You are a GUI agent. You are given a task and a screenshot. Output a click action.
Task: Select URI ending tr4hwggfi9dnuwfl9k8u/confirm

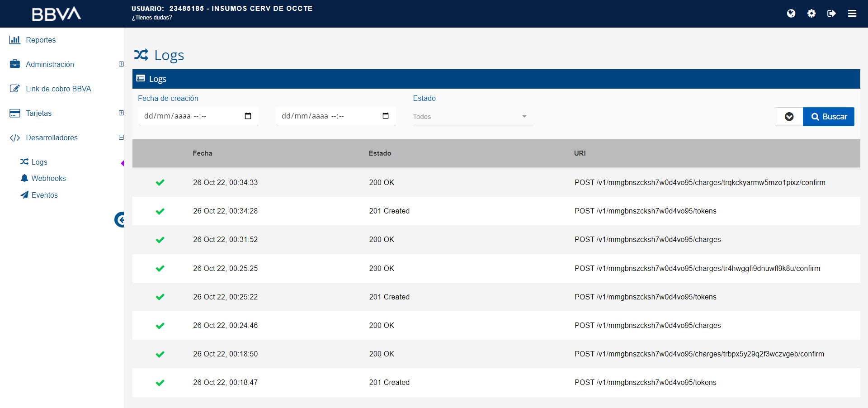pos(697,268)
